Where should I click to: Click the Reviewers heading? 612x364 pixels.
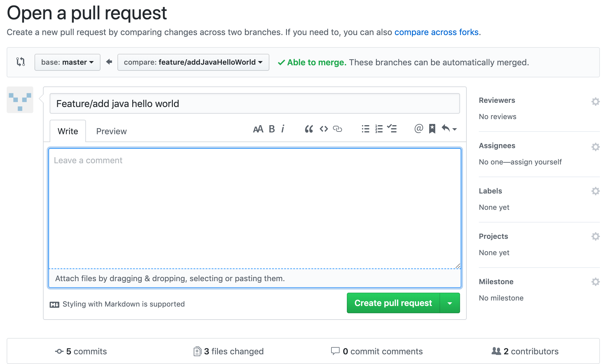pyautogui.click(x=497, y=100)
